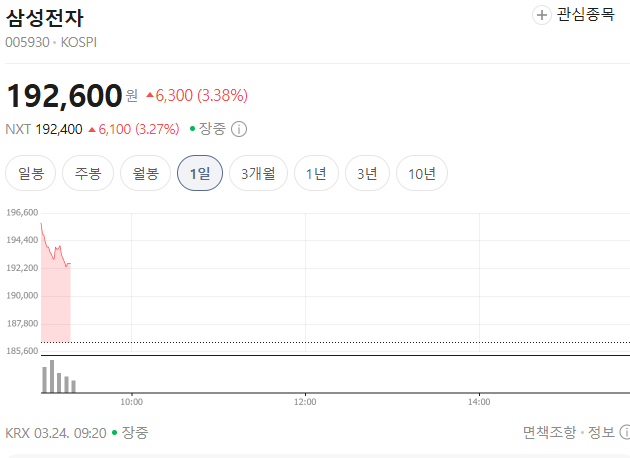Screen dimensions: 630x458
Task: Open the NXT 장중 info icon
Action: pyautogui.click(x=239, y=129)
